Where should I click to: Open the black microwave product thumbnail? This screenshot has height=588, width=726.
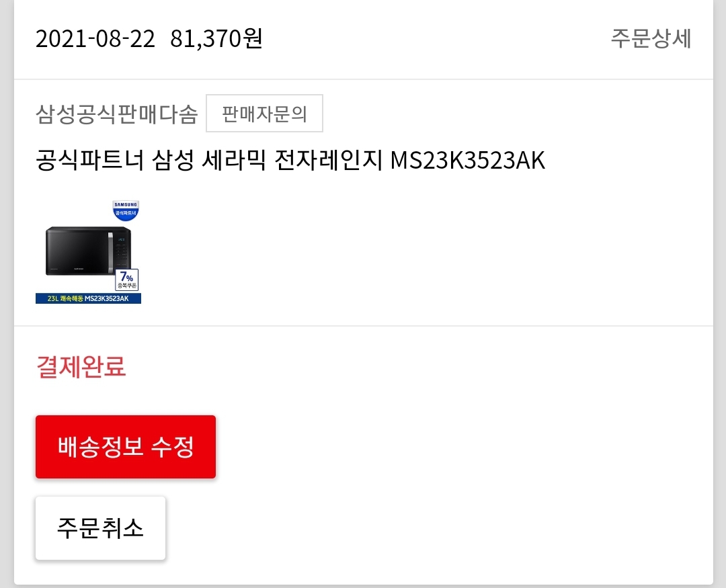[x=88, y=252]
